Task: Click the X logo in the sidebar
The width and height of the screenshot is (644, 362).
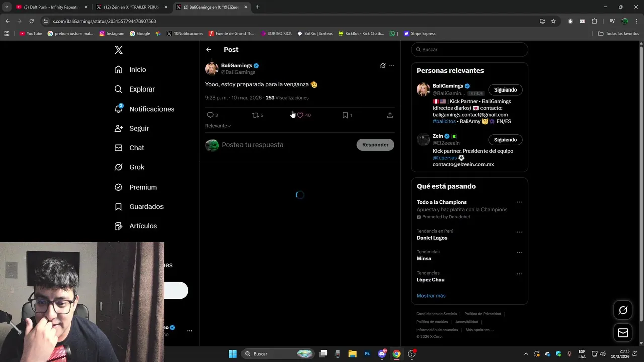Action: point(119,50)
